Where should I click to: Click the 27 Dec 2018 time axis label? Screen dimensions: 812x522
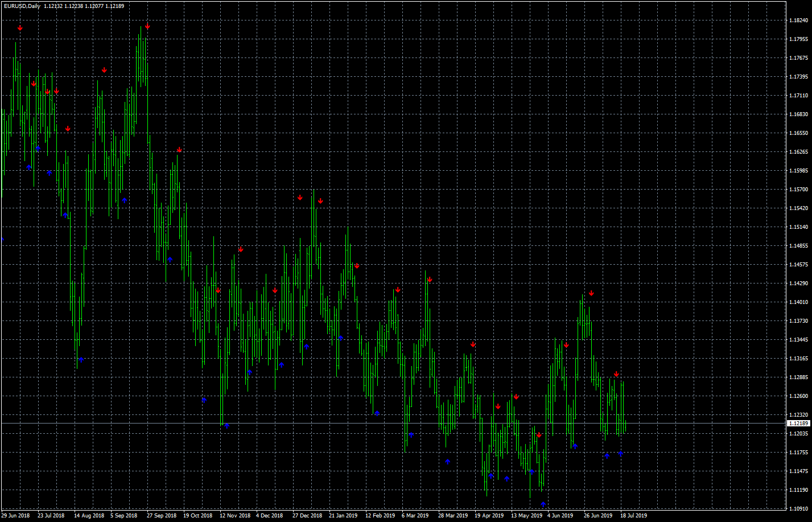pyautogui.click(x=307, y=516)
